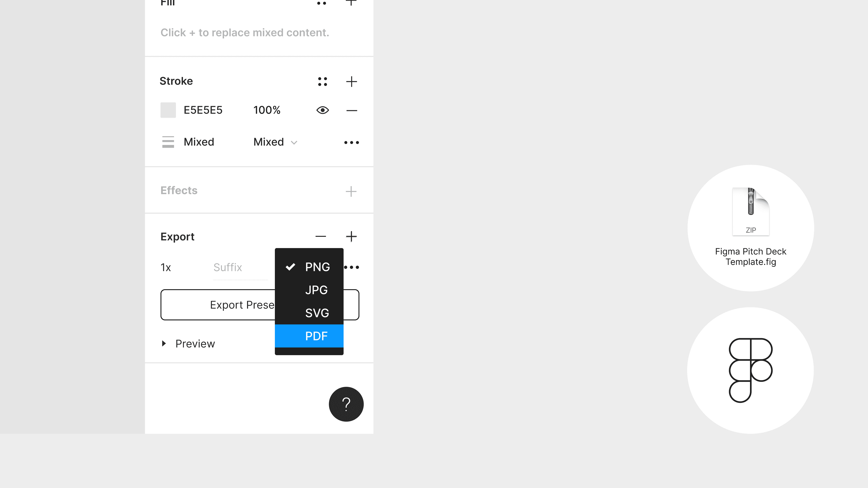Add a new stroke with plus icon

(351, 82)
